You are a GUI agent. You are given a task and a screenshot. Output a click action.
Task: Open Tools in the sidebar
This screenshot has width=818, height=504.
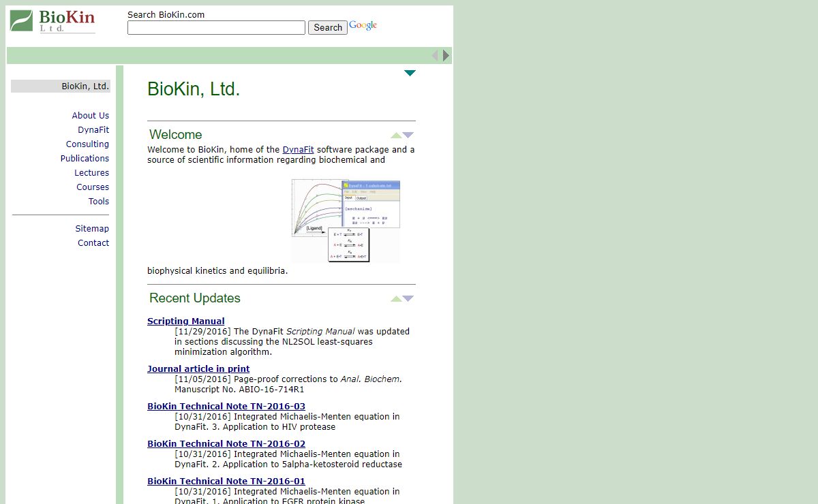99,202
